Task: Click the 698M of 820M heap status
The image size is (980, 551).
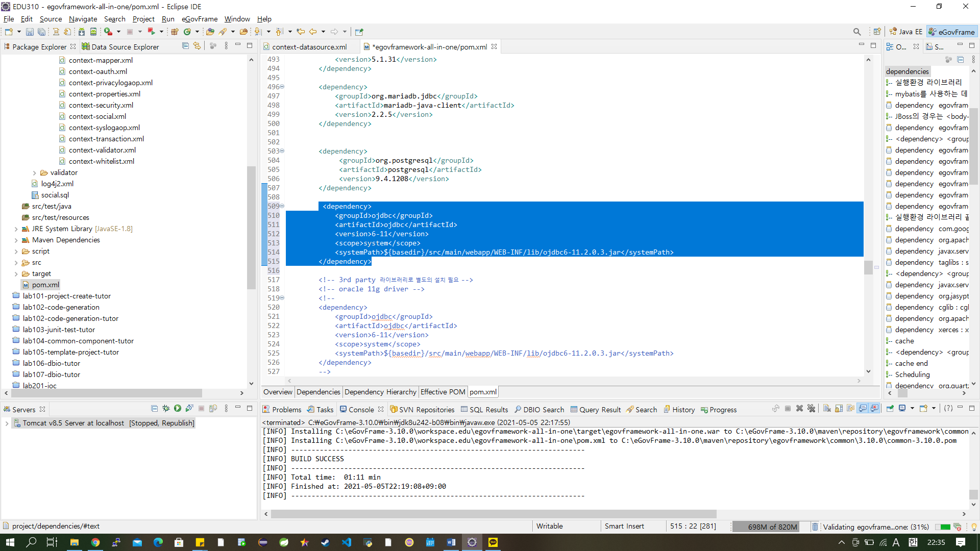Action: coord(771,527)
